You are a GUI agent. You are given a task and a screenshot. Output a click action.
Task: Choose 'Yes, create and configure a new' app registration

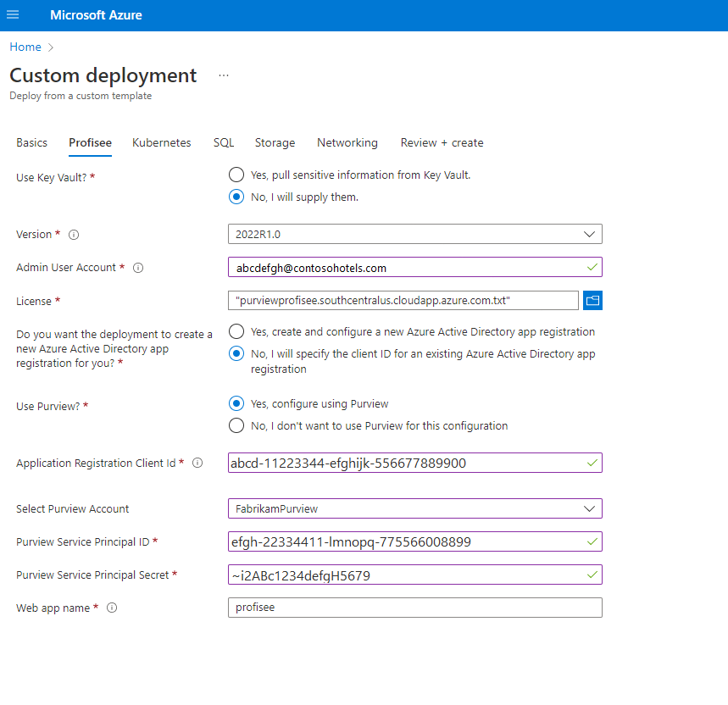(236, 331)
